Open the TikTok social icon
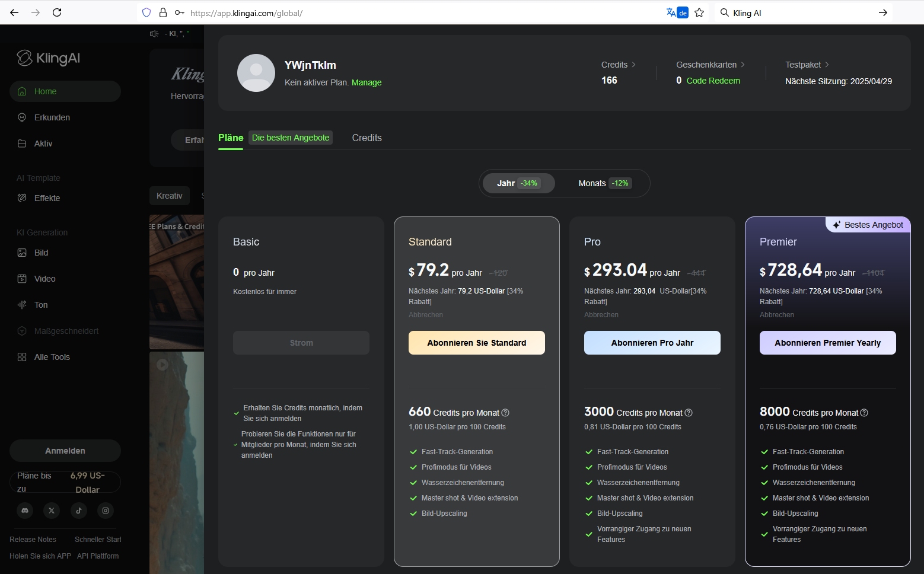Screen dimensions: 924x574 [x=79, y=511]
